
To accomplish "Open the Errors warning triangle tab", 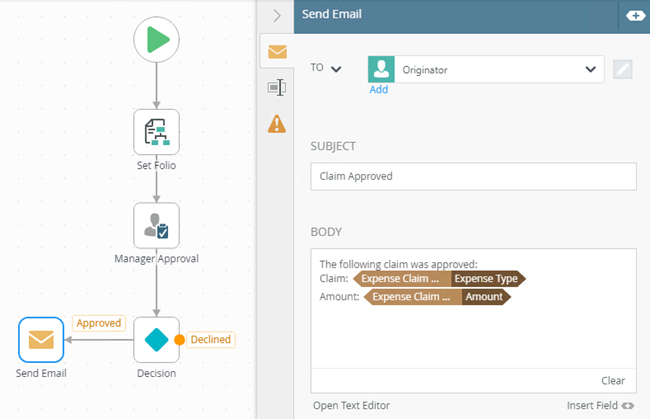I will click(276, 124).
